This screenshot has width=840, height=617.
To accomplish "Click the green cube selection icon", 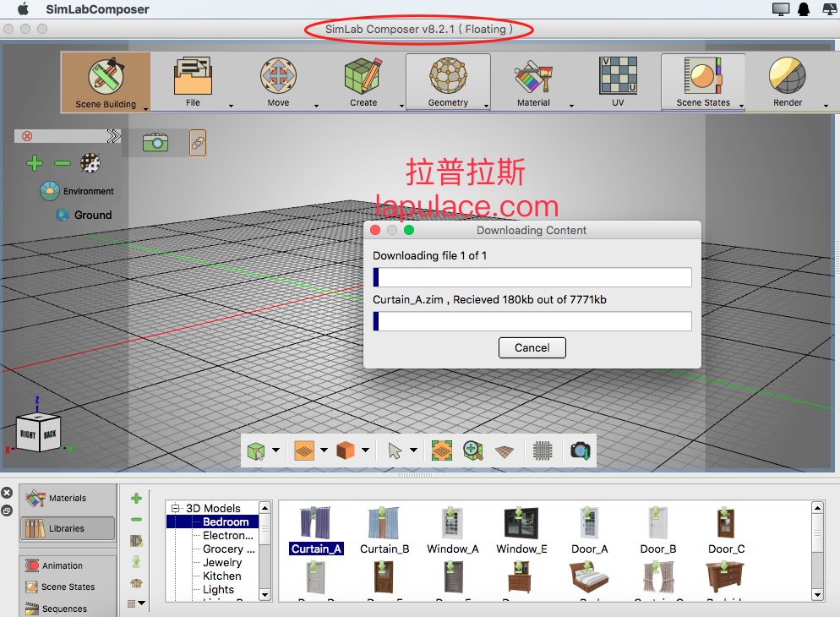I will [x=256, y=451].
